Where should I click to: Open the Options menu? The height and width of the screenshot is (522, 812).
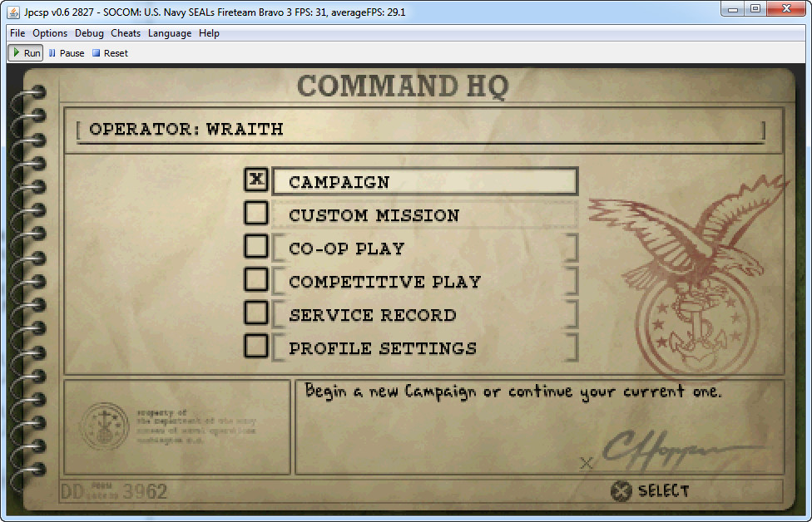(x=50, y=33)
